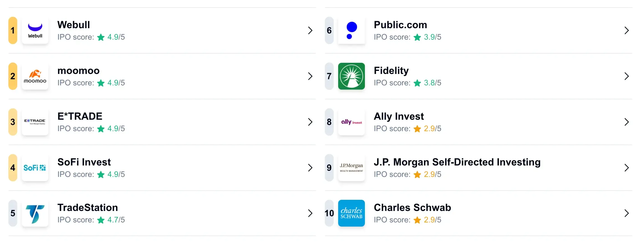Image resolution: width=644 pixels, height=245 pixels.
Task: Expand the Fidelity entry chevron
Action: point(627,76)
